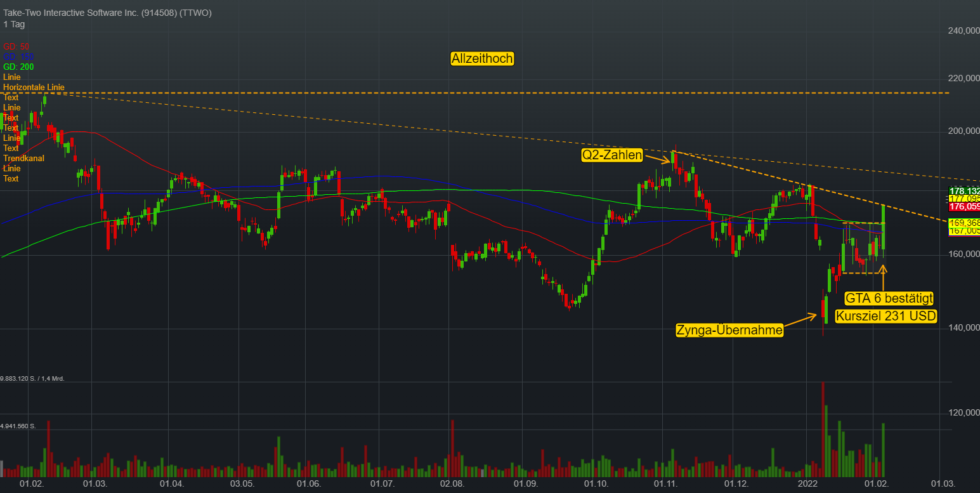
Task: Select the 'Horizontale Linie' legend entry
Action: click(34, 87)
